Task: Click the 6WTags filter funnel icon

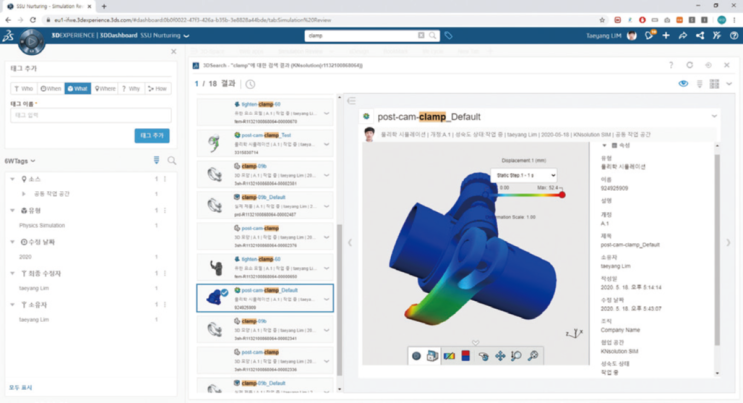Action: click(156, 161)
